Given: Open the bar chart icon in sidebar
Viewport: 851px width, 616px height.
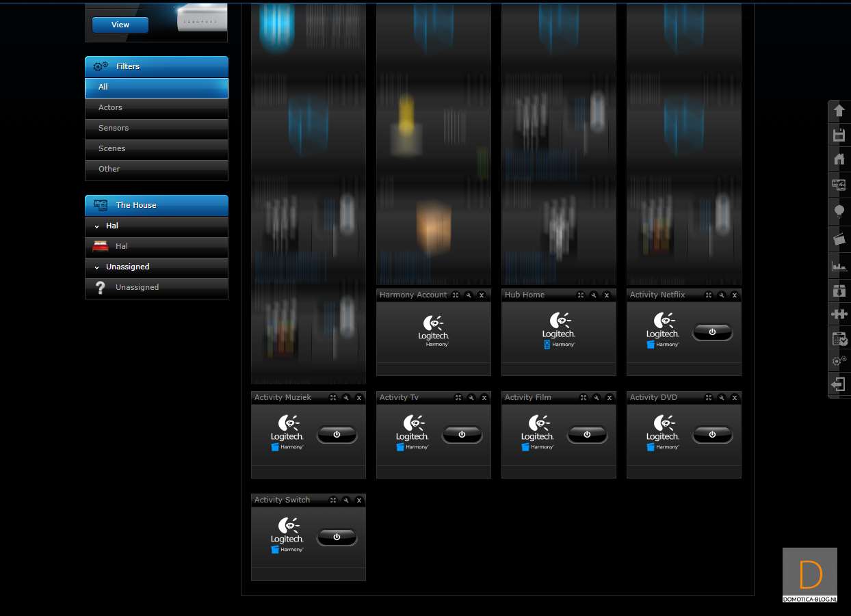Looking at the screenshot, I should click(839, 266).
